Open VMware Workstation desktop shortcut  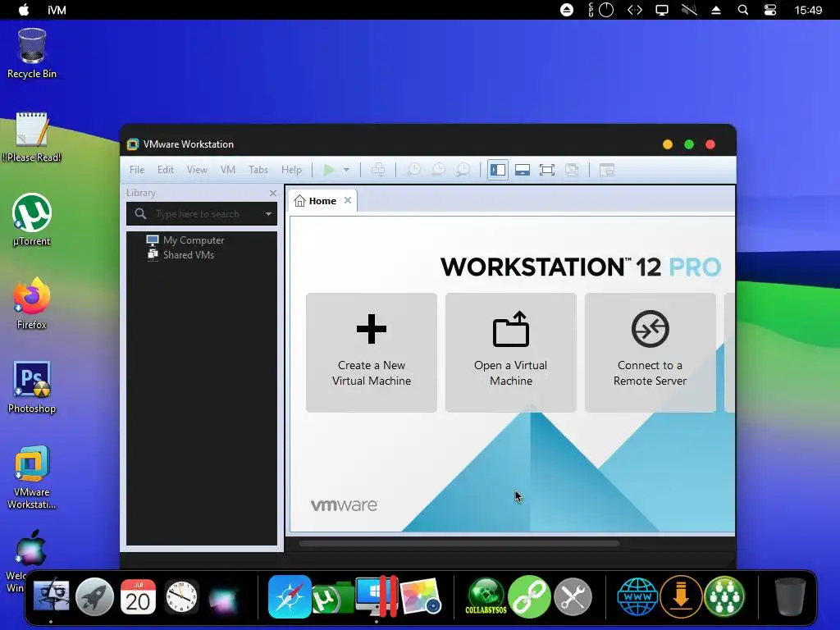(x=32, y=477)
